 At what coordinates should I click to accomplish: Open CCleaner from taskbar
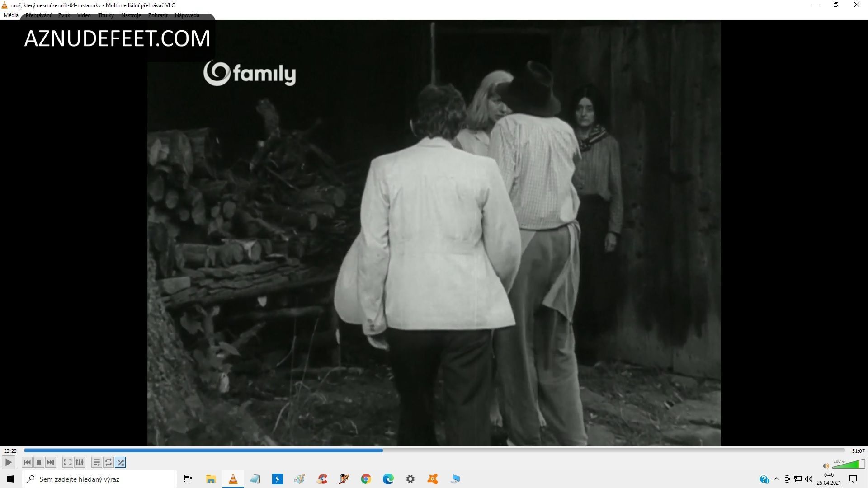click(322, 479)
